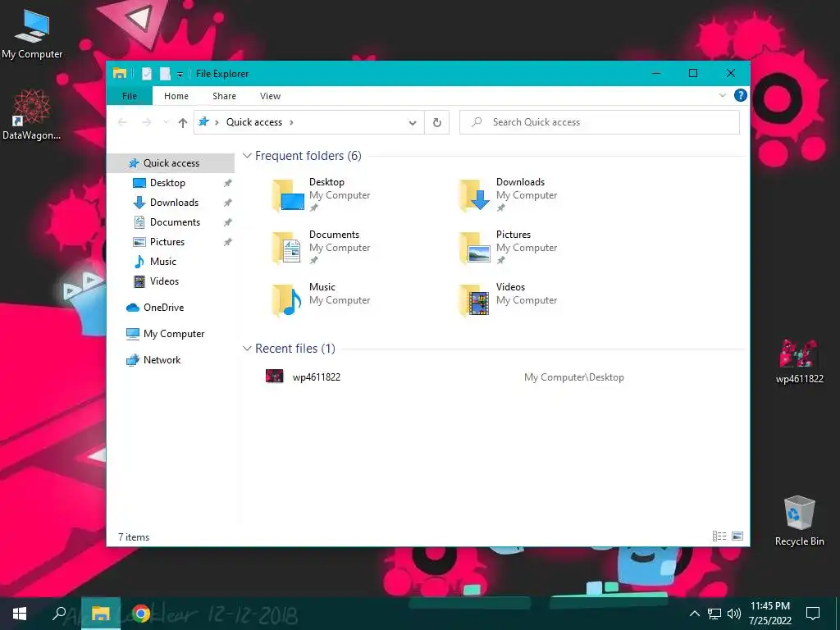Select My Computer desktop icon
The width and height of the screenshot is (840, 630).
click(32, 33)
